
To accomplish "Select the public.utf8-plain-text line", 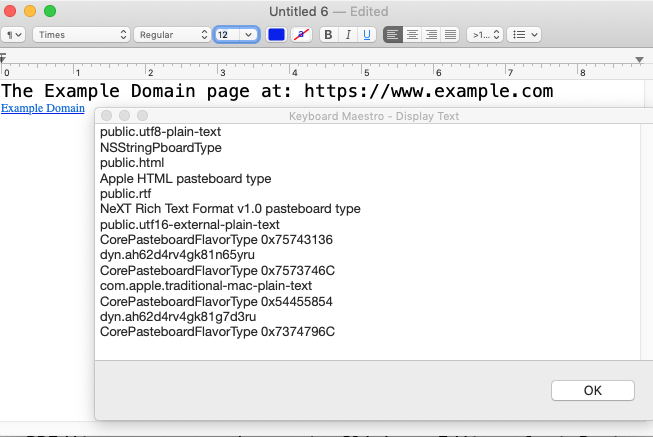I will pos(160,132).
